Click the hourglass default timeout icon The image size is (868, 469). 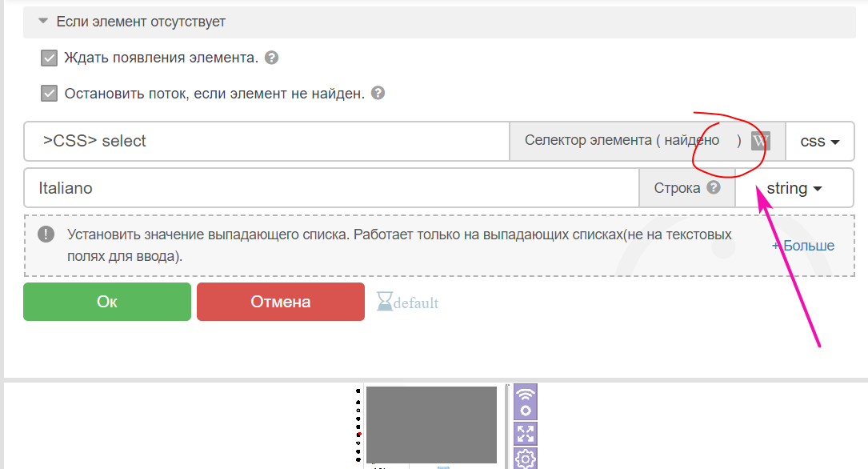[386, 302]
